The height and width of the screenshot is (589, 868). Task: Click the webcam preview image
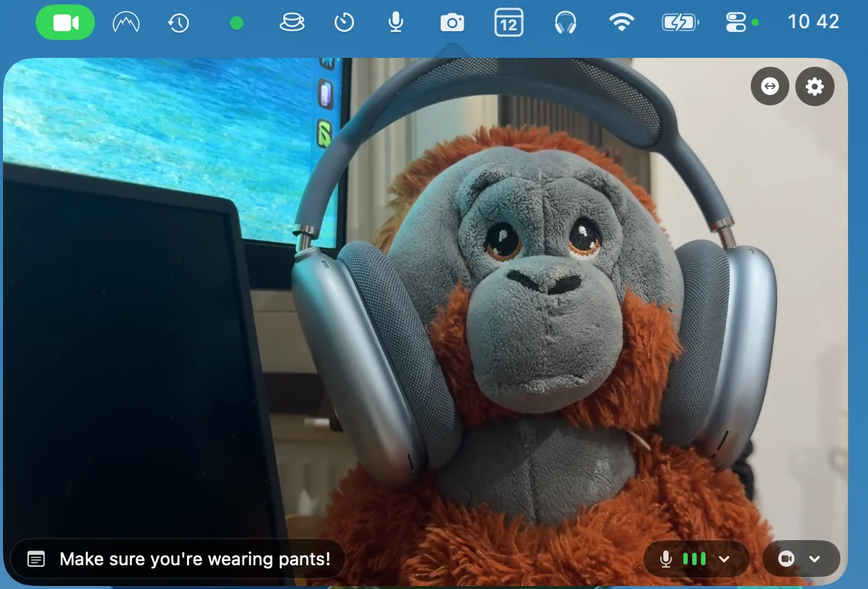[425, 321]
